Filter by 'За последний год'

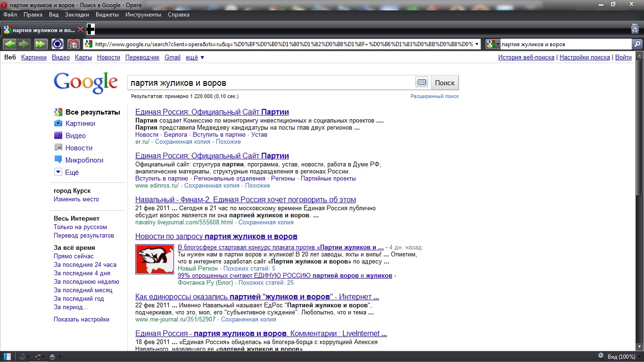pos(79,299)
